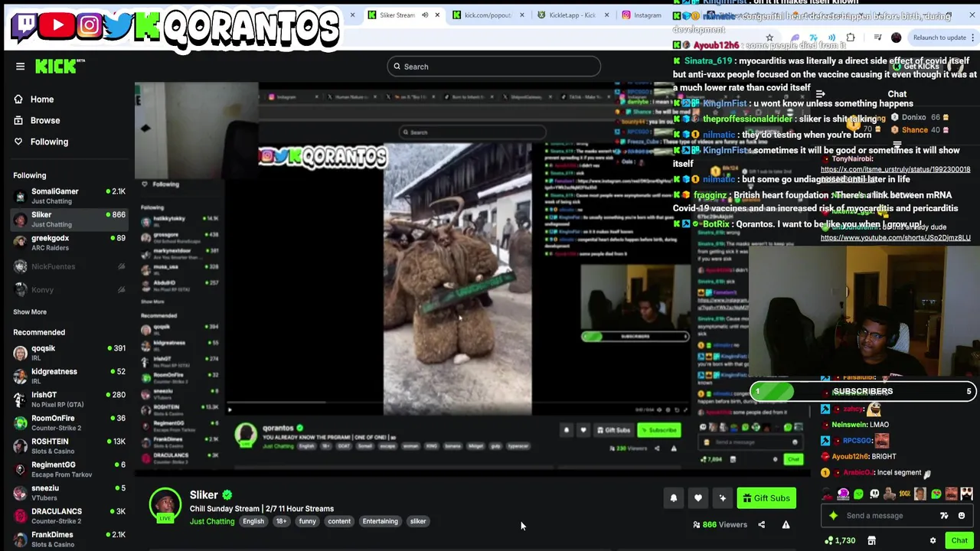Toggle follow with the heart icon
Screen dimensions: 980x551
click(x=698, y=498)
